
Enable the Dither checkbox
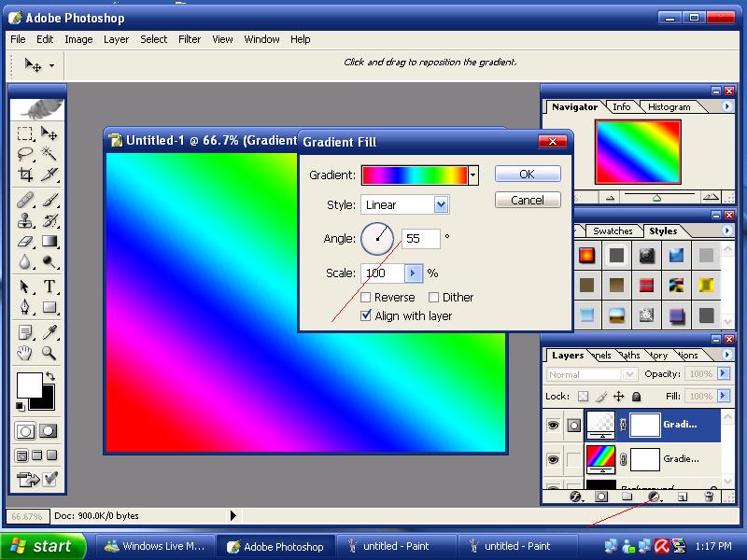(x=434, y=298)
